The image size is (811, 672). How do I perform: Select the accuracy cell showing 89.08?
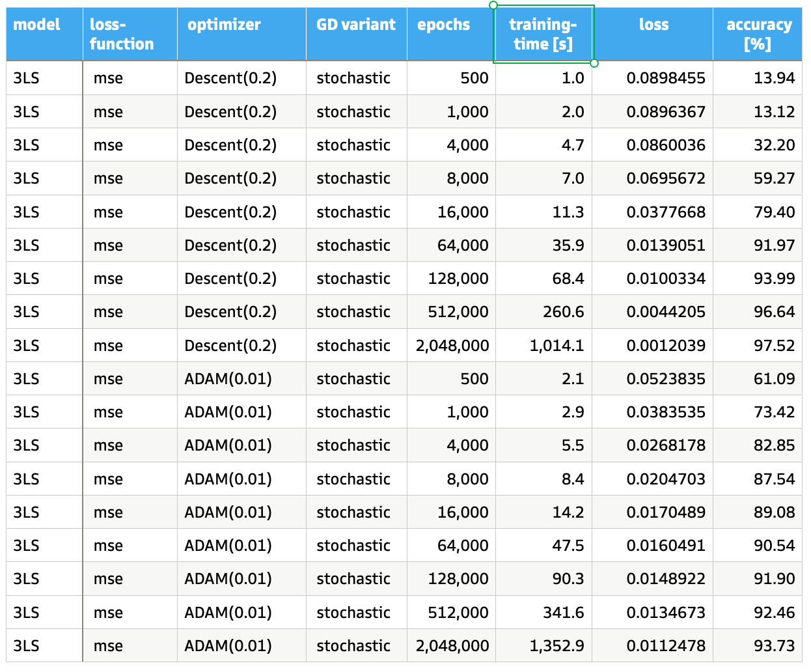click(773, 512)
